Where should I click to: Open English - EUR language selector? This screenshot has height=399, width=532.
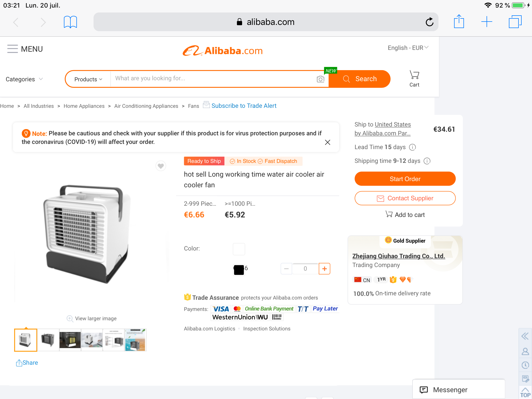408,48
